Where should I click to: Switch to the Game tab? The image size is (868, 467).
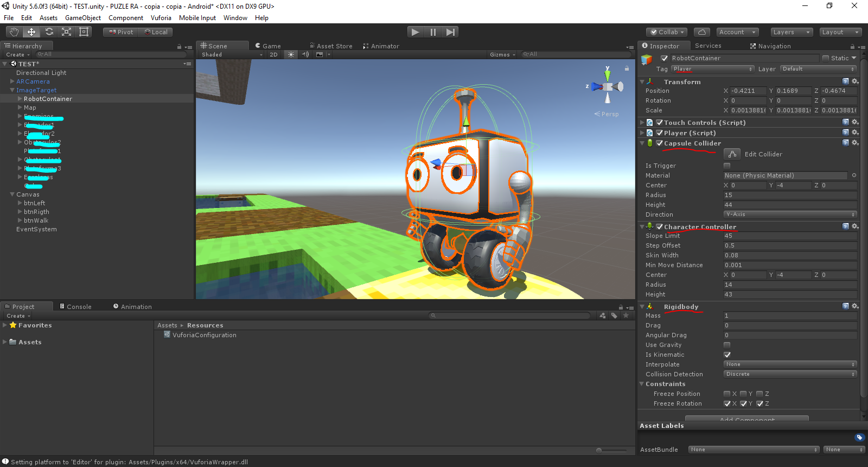tap(268, 46)
